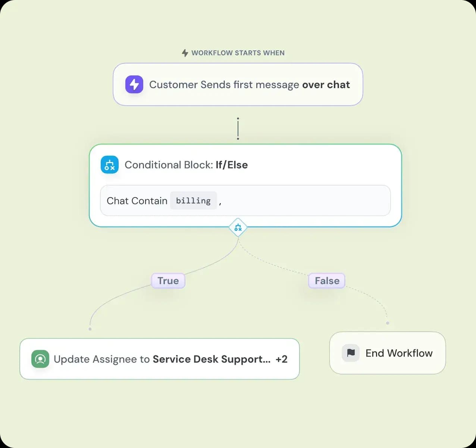Click the green assignee avatar icon
The width and height of the screenshot is (476, 448).
click(40, 359)
